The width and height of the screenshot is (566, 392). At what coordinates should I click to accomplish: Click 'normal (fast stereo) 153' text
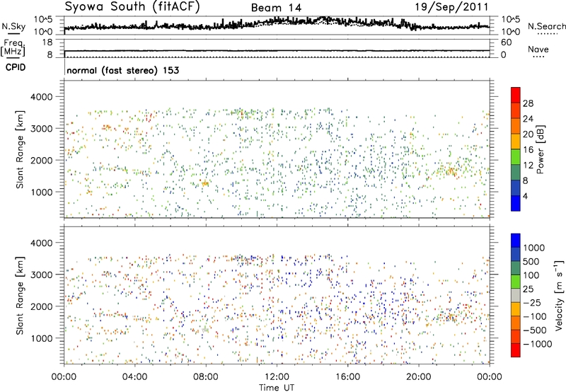click(122, 70)
